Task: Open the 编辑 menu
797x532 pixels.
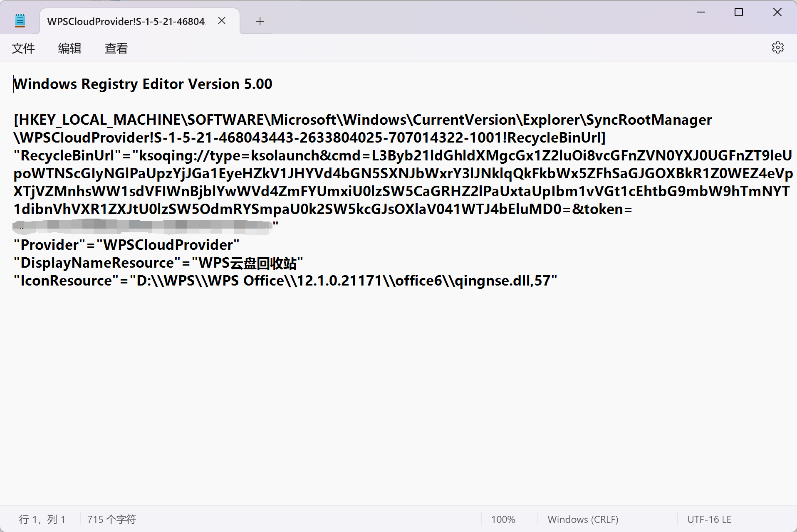Action: click(69, 49)
